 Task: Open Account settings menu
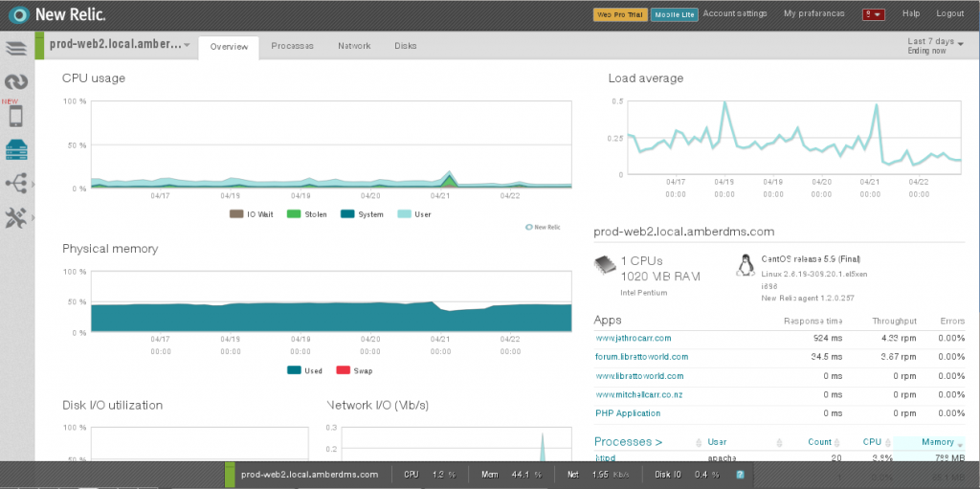pyautogui.click(x=735, y=13)
